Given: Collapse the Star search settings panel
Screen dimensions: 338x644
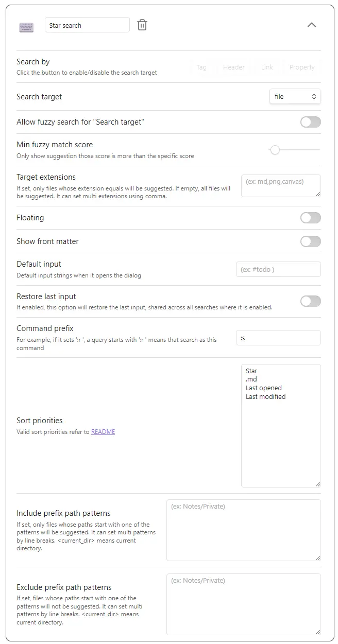Looking at the screenshot, I should click(311, 25).
